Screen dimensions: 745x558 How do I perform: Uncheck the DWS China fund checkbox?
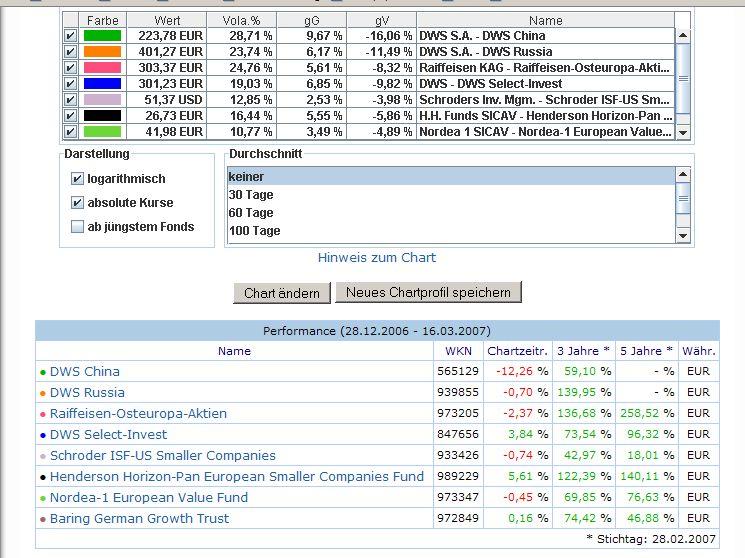point(70,36)
